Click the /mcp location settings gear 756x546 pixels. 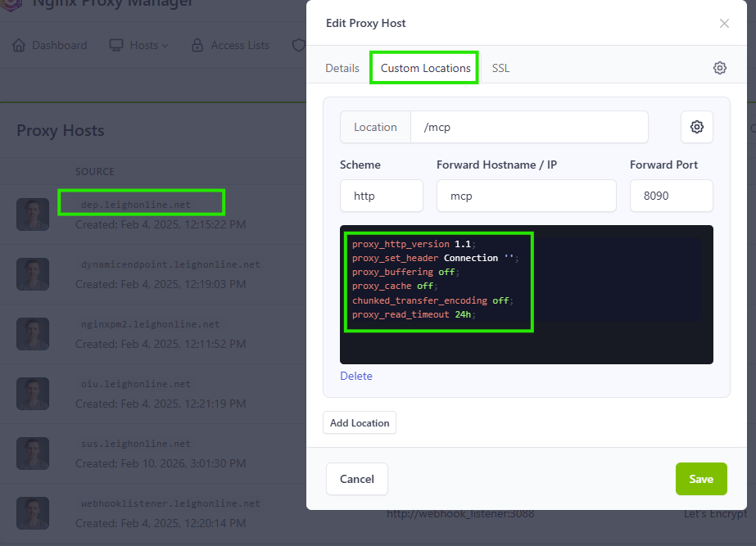pos(697,127)
